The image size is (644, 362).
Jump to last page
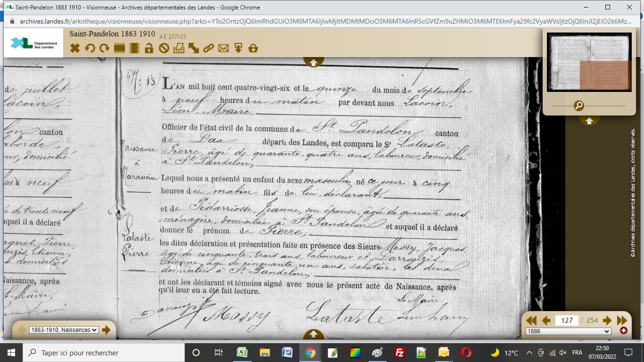pos(622,321)
